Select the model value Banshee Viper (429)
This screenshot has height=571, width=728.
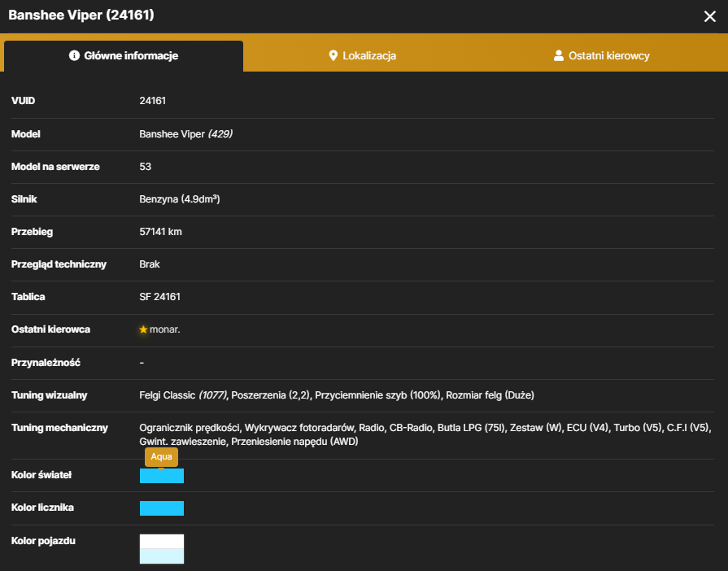tap(185, 134)
